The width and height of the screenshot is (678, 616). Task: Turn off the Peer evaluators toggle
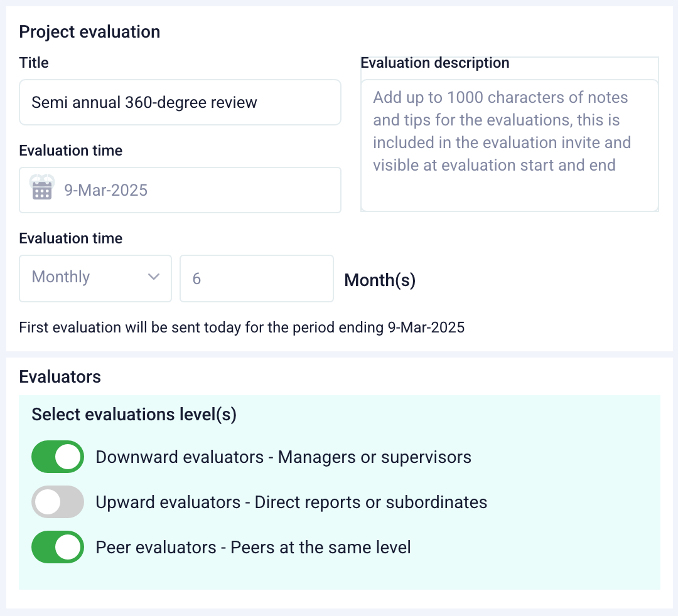pos(57,547)
